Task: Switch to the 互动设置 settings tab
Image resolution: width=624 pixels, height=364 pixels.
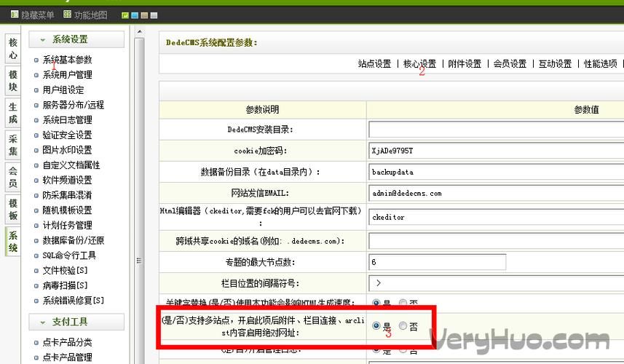Action: pos(555,63)
